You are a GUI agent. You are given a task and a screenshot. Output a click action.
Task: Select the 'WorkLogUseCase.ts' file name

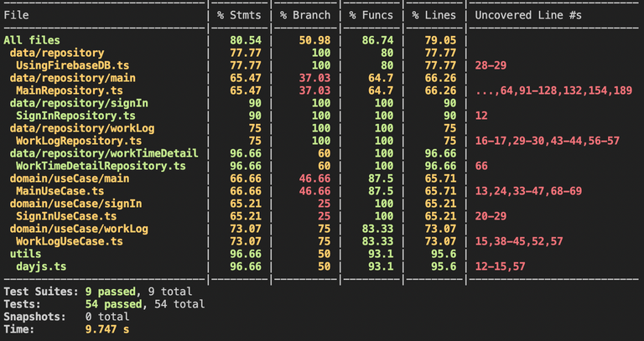pos(70,241)
